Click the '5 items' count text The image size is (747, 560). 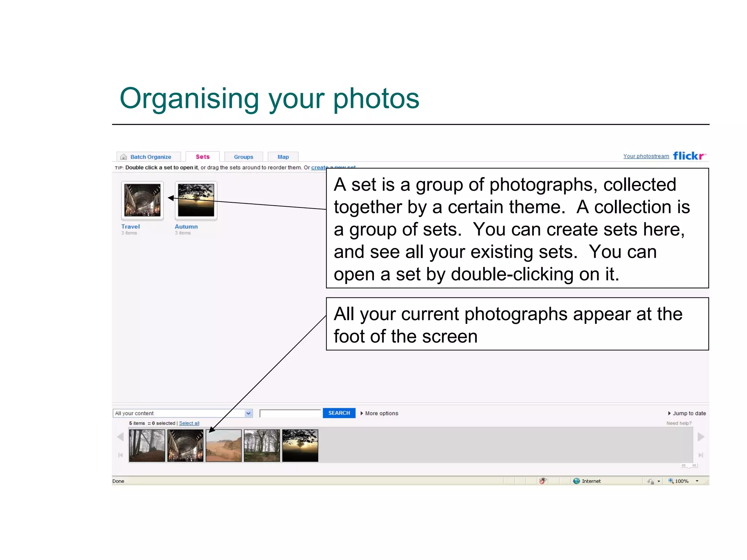[137, 423]
